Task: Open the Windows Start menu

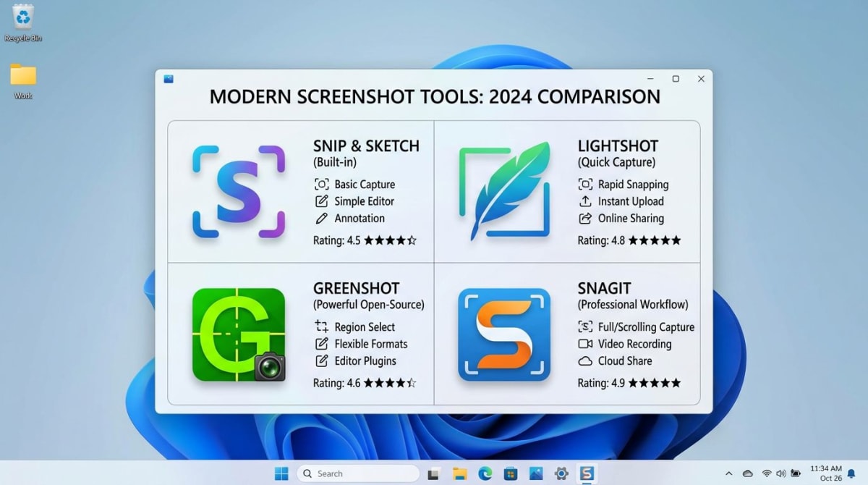Action: click(x=281, y=473)
